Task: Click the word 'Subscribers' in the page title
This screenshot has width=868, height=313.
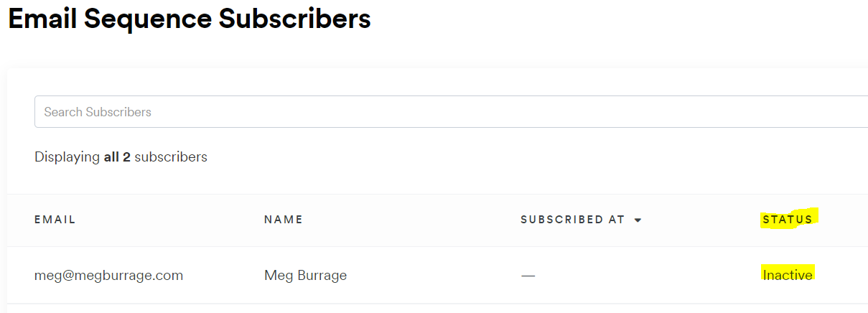Action: 295,19
